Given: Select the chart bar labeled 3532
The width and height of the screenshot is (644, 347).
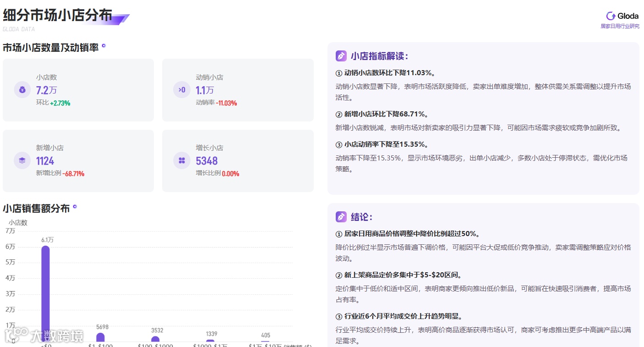Looking at the screenshot, I should click(155, 339).
